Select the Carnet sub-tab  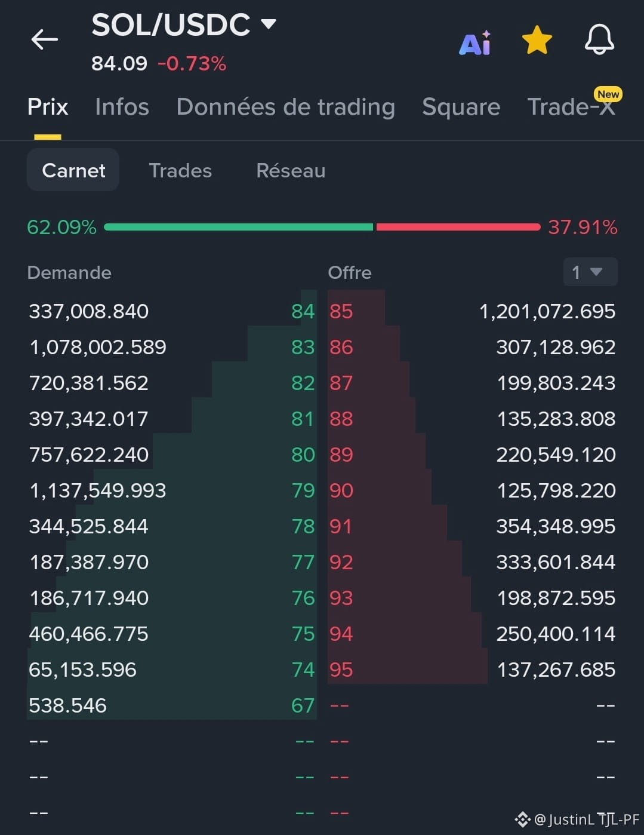[x=73, y=170]
